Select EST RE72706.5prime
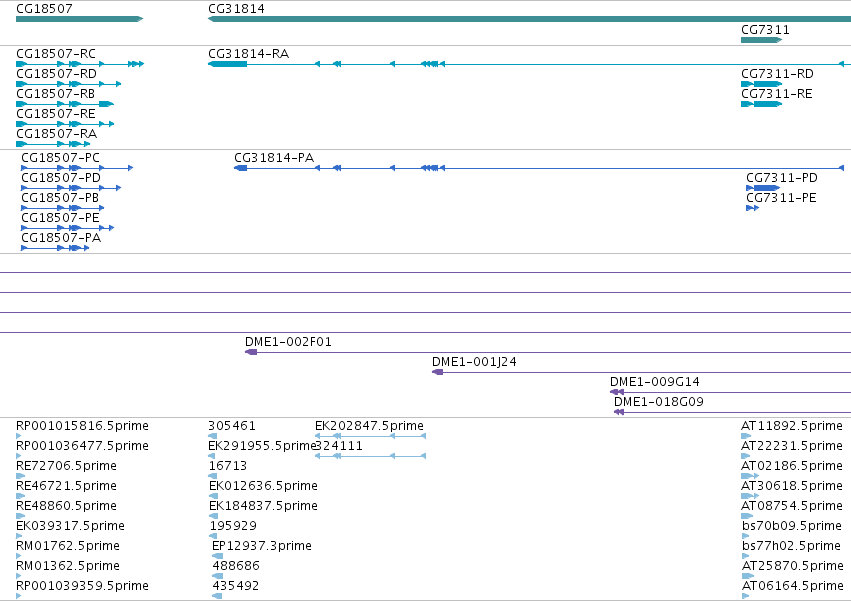 point(66,466)
